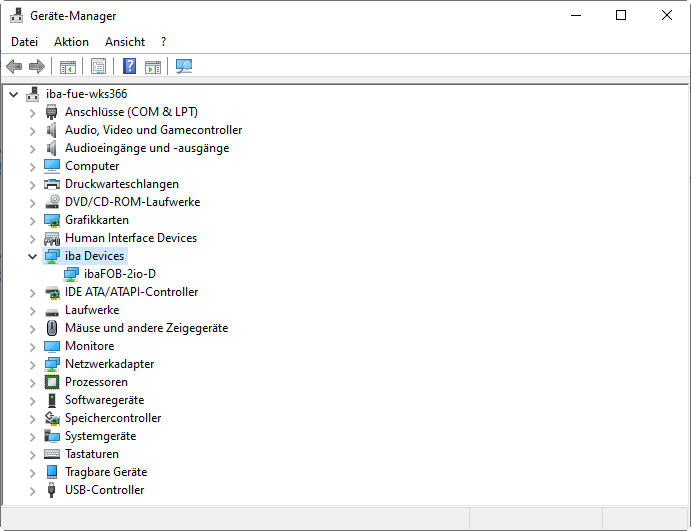Image resolution: width=691 pixels, height=531 pixels.
Task: Select the Grafikkarten tree entry
Action: pyautogui.click(x=96, y=220)
